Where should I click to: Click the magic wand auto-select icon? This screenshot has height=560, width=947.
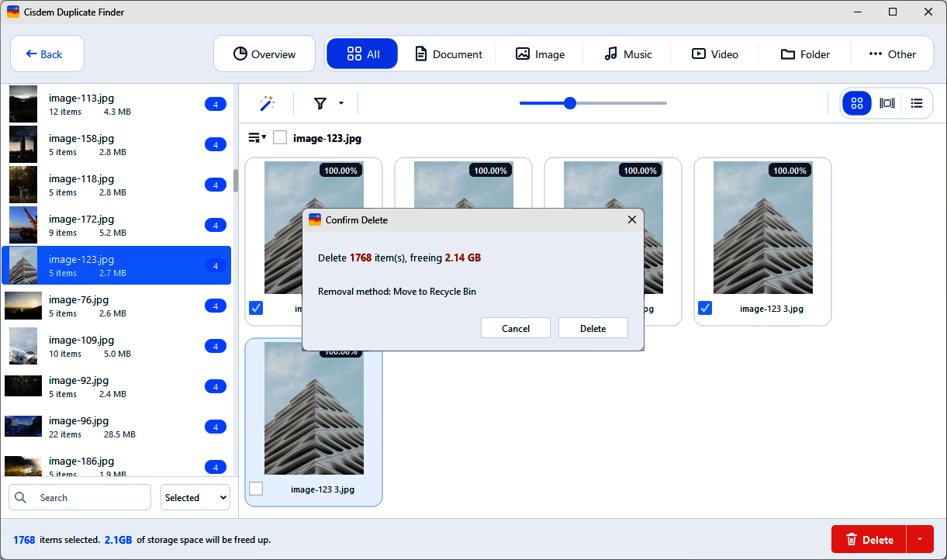coord(267,103)
